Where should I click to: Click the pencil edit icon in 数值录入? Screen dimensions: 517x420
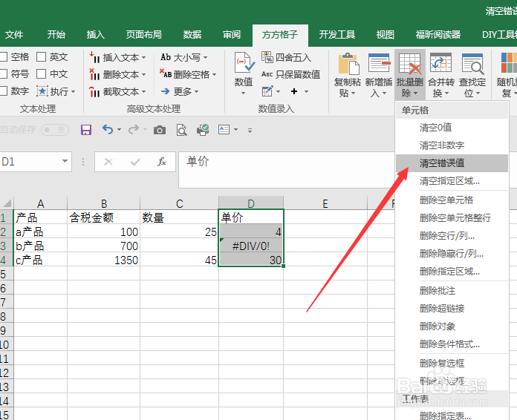(x=267, y=91)
